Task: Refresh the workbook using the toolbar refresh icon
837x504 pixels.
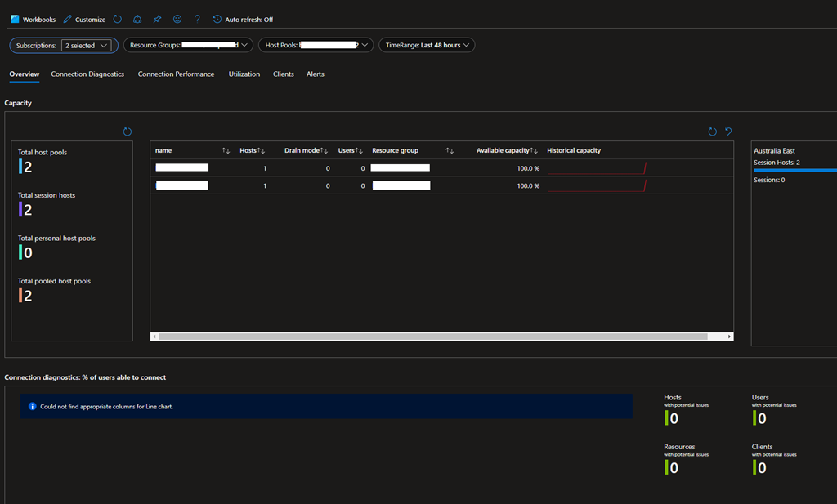Action: [x=118, y=19]
